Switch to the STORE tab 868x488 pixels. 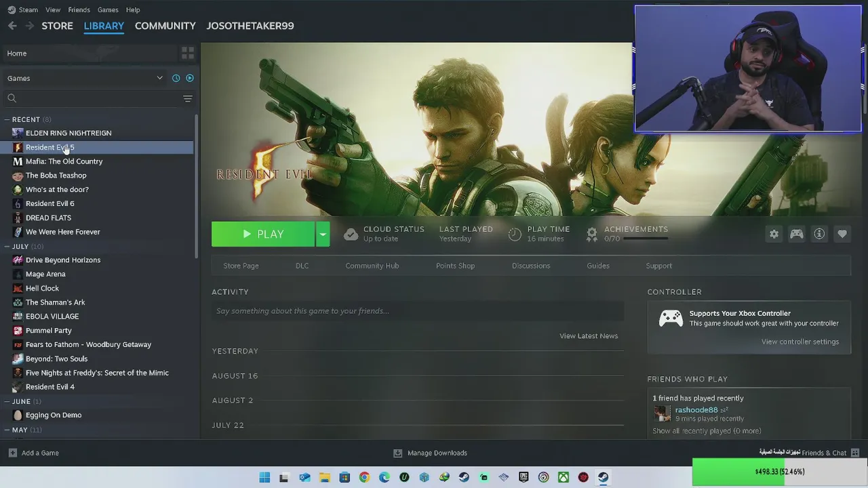point(57,26)
